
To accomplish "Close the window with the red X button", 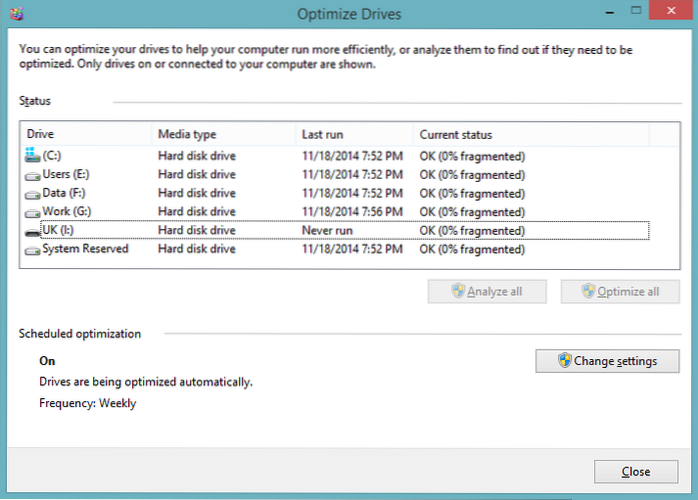I will tap(671, 11).
